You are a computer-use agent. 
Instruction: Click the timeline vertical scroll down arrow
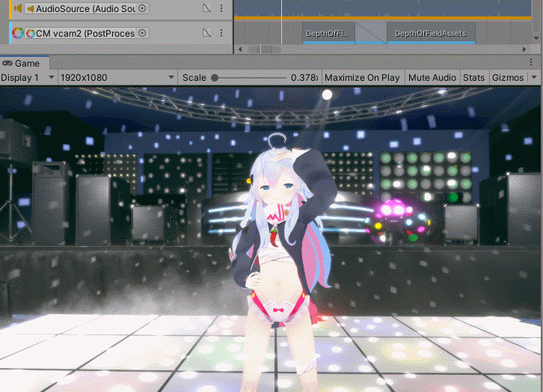[x=536, y=38]
